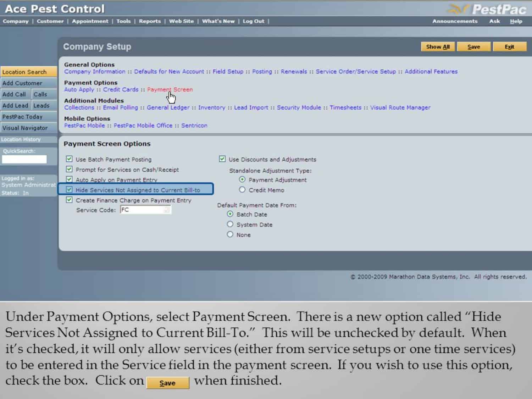Image resolution: width=532 pixels, height=399 pixels.
Task: Open the Company menu
Action: (16, 21)
